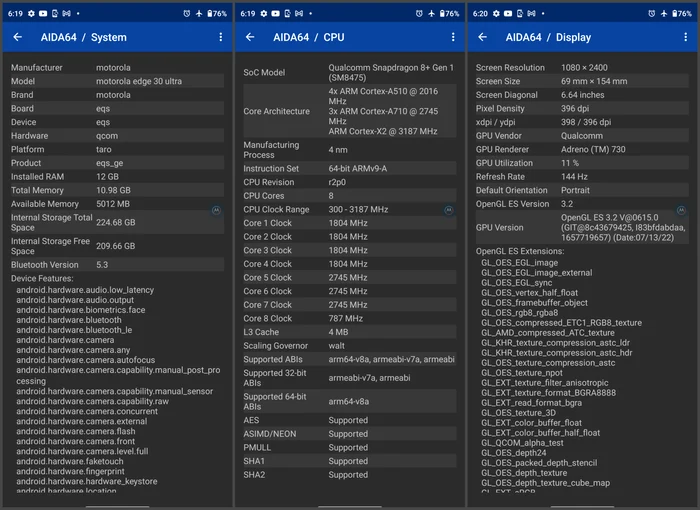Select the Internal Storage Free Space row
700x510 pixels.
tap(117, 246)
